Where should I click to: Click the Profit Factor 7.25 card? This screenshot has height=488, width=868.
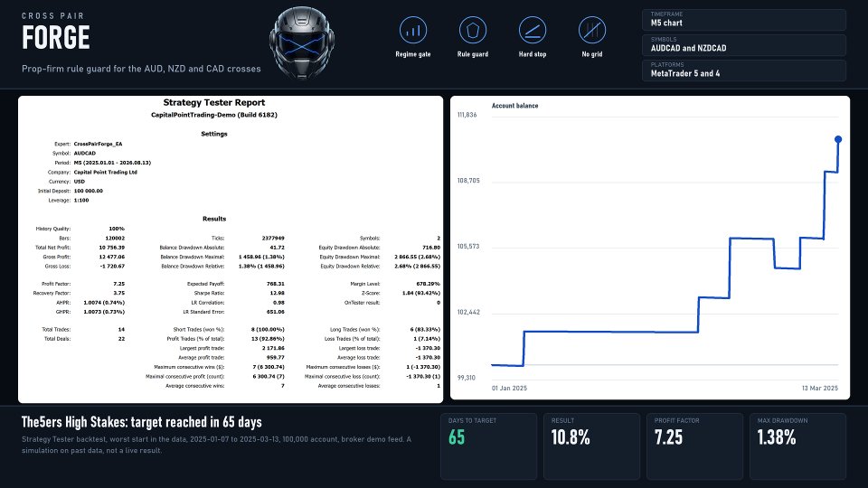point(694,446)
